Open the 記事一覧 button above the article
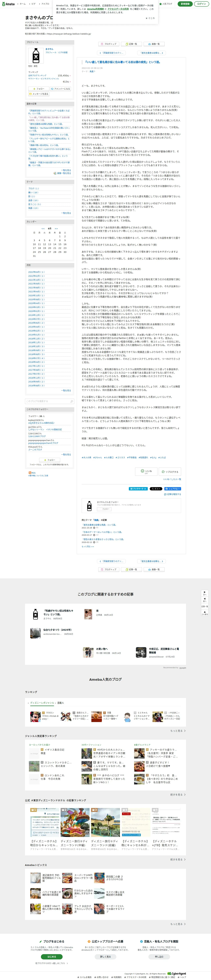This screenshot has height=980, width=211. tap(131, 44)
